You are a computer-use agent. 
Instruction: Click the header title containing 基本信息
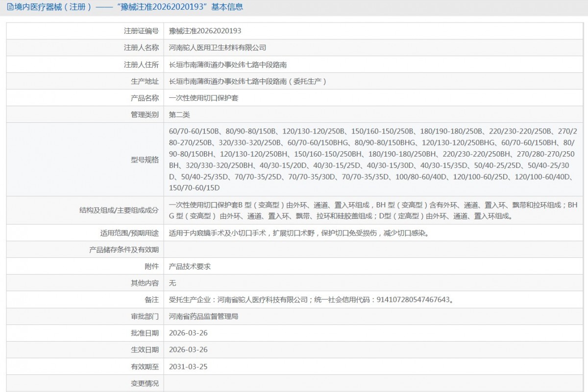coord(127,7)
